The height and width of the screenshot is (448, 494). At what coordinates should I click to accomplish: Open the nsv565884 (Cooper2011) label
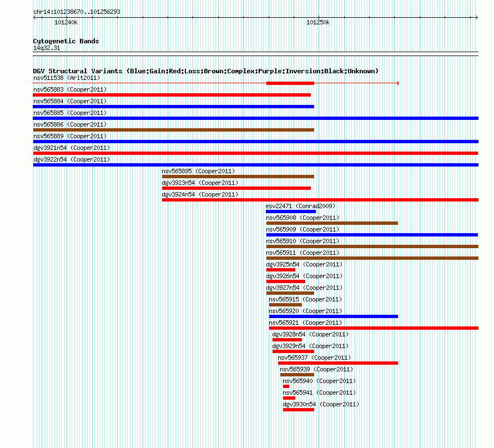pos(70,101)
